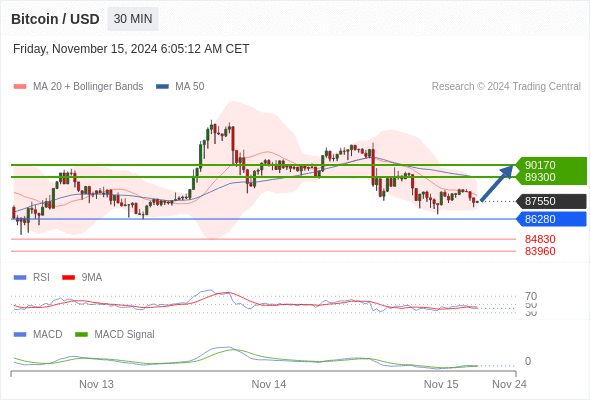This screenshot has width=590, height=400.
Task: Toggle the MA 50 legend entry
Action: pos(180,87)
